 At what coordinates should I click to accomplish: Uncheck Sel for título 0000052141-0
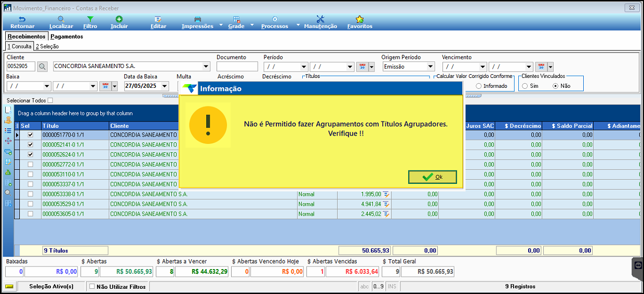click(30, 144)
